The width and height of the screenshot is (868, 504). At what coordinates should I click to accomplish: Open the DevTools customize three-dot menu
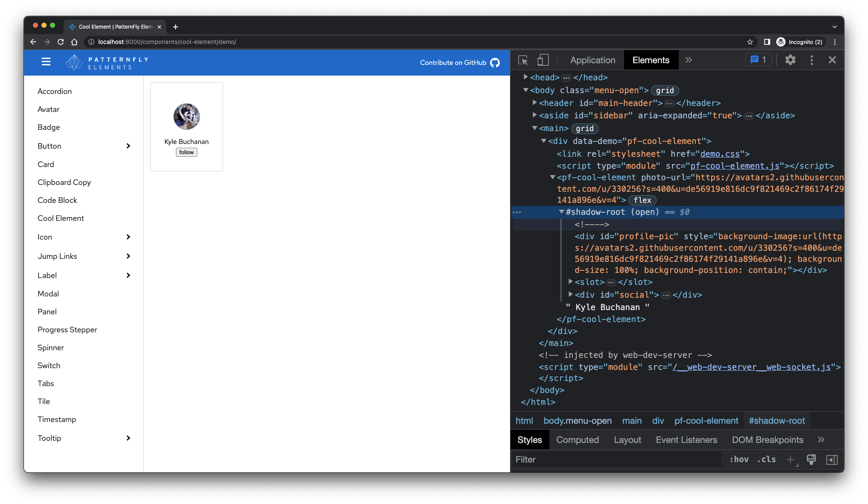click(812, 60)
